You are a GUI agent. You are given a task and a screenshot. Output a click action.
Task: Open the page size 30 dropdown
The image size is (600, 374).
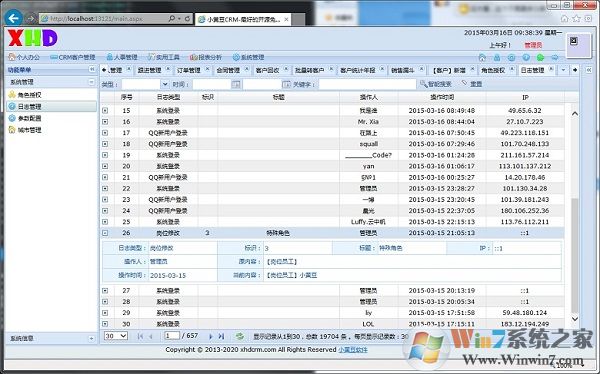pos(116,336)
